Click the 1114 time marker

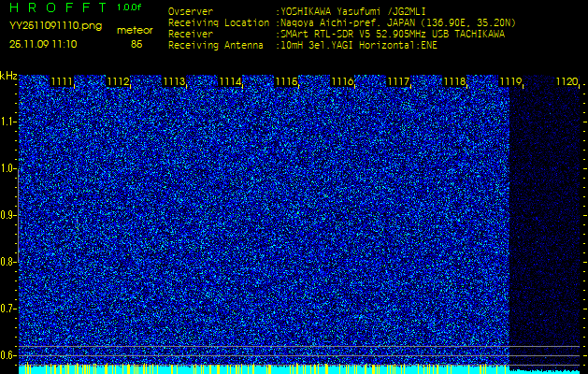tap(230, 81)
